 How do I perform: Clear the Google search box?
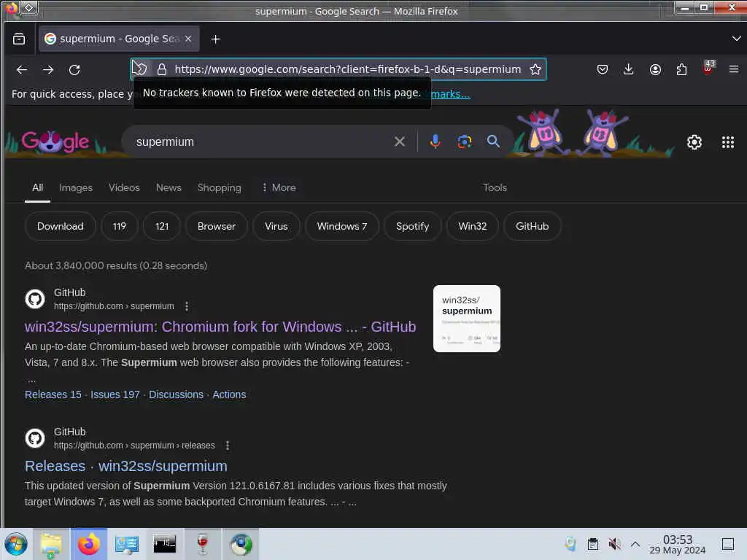coord(400,141)
